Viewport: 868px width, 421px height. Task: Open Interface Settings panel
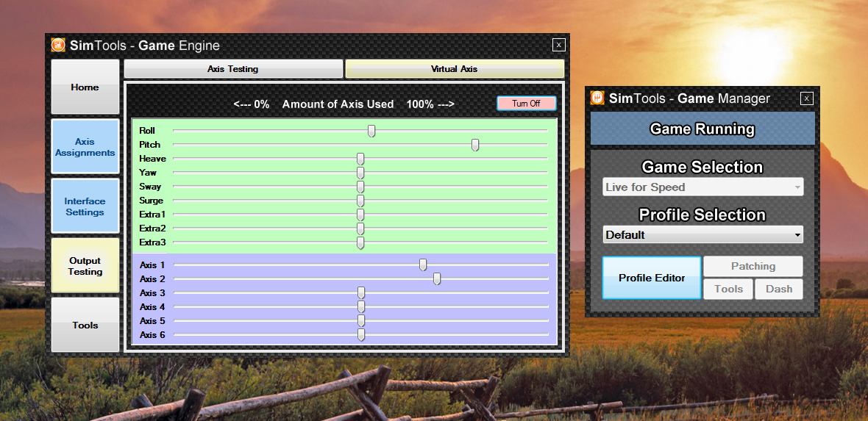tap(85, 206)
